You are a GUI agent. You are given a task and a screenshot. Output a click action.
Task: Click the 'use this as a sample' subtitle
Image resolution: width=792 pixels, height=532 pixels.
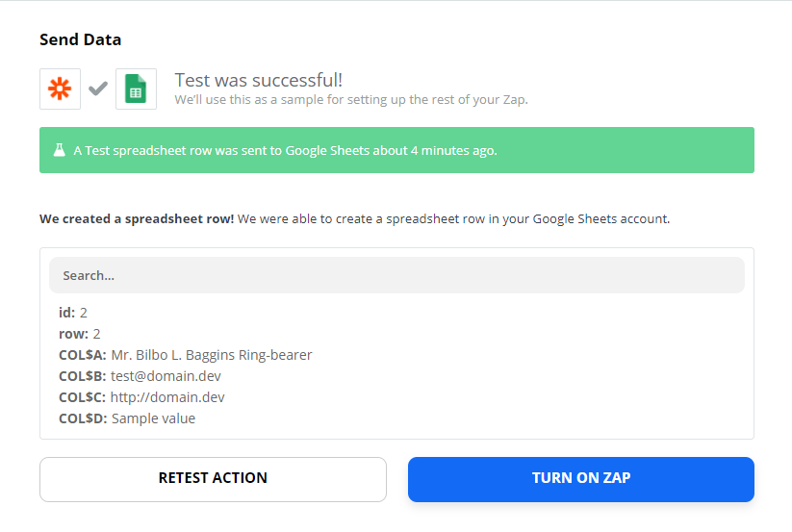pos(351,99)
